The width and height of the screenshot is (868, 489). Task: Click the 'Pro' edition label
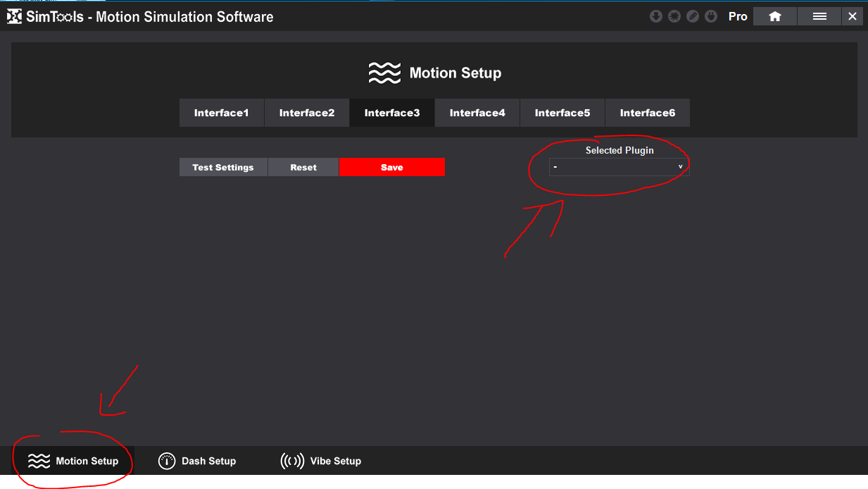738,16
